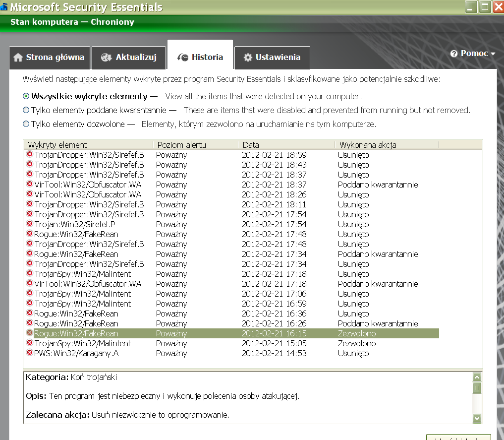The width and height of the screenshot is (504, 440).
Task: Click 'Poważny' in the 16:36 Rogue FakeRean row
Action: (x=171, y=314)
